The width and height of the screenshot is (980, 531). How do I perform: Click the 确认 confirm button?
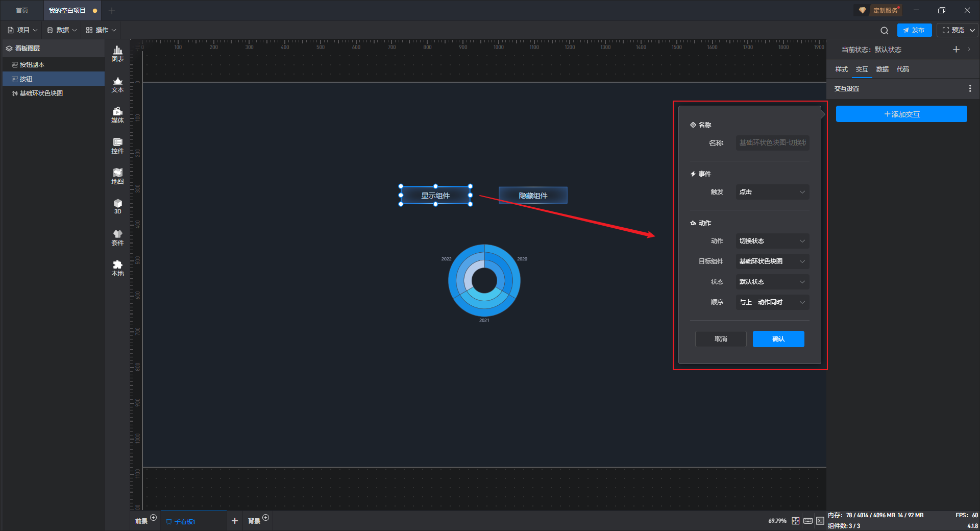click(x=778, y=339)
